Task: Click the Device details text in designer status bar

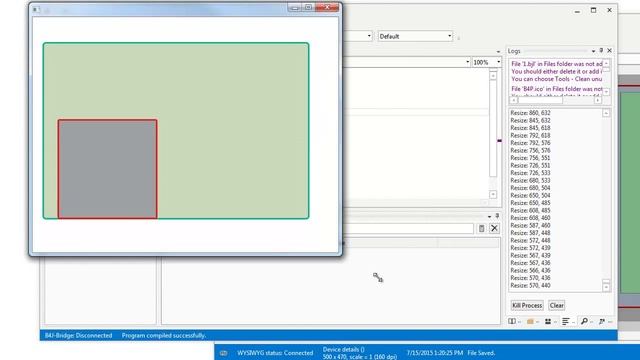Action: pos(360,353)
